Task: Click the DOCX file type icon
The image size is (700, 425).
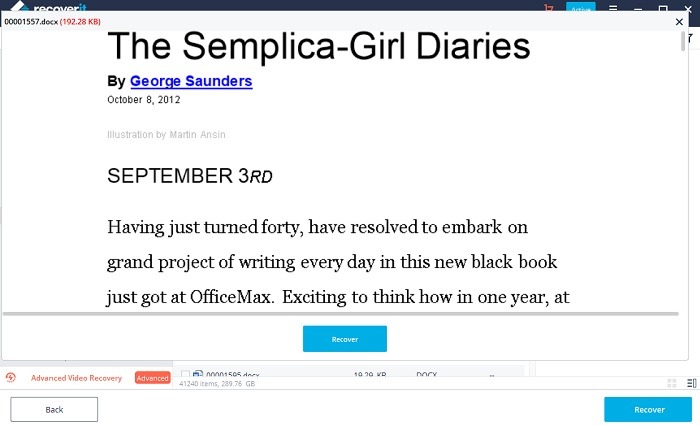Action: coord(198,374)
